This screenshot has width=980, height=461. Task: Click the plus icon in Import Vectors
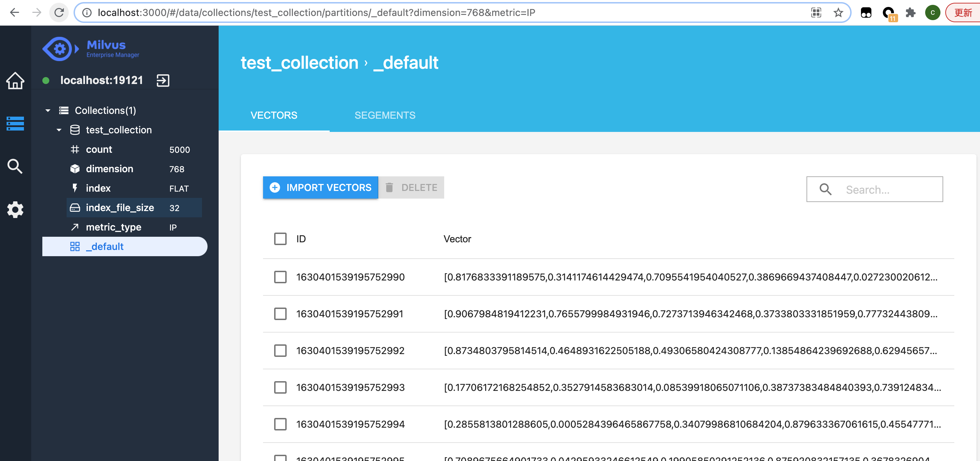[275, 187]
